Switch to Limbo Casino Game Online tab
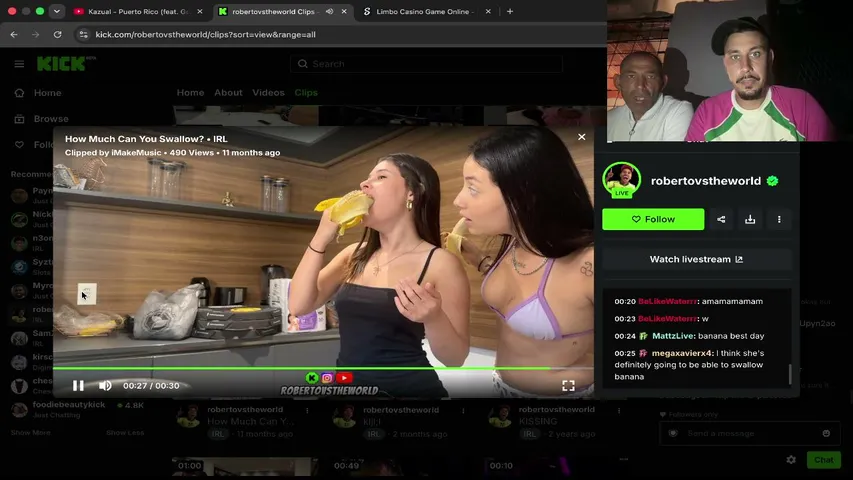853x480 pixels. (426, 11)
